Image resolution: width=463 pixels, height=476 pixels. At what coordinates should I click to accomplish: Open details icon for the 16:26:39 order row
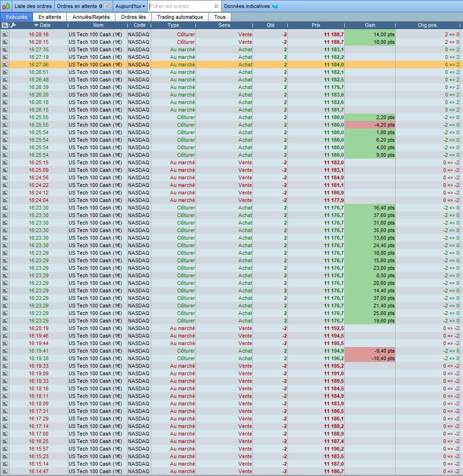(x=5, y=87)
